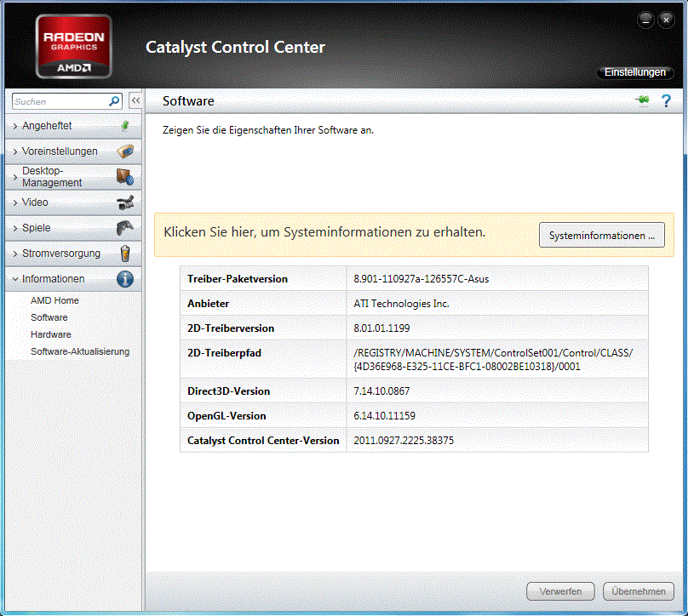Expand the Spiele section
The image size is (688, 616).
pyautogui.click(x=73, y=228)
